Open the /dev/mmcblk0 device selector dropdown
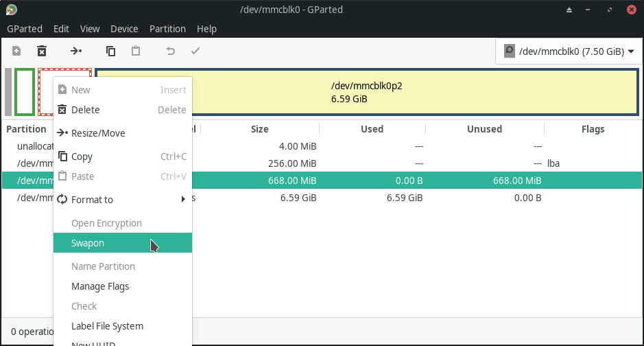 [x=569, y=51]
